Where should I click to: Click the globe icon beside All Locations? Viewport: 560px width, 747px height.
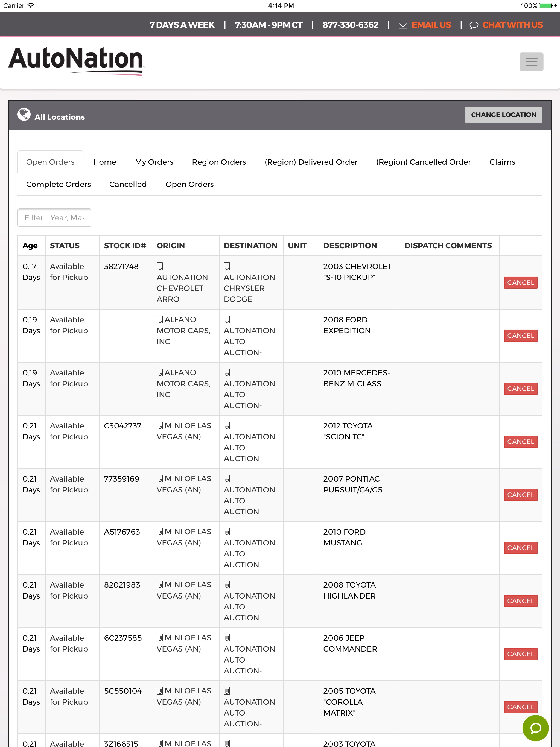pyautogui.click(x=24, y=115)
